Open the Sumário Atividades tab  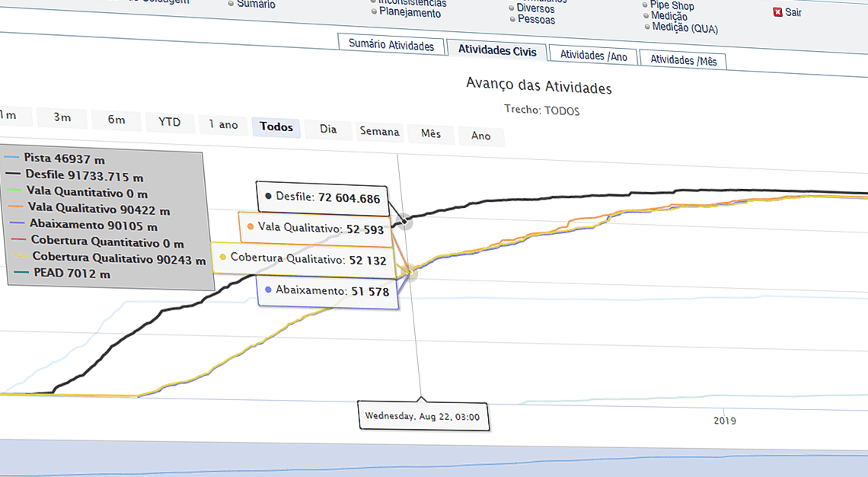(391, 46)
